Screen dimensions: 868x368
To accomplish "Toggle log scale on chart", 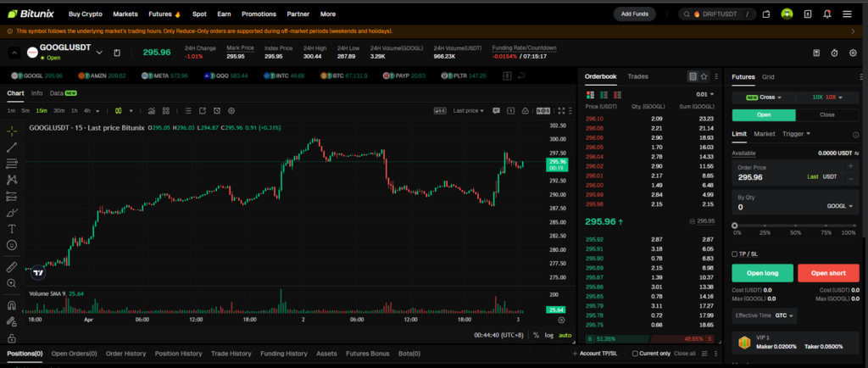I will 548,335.
